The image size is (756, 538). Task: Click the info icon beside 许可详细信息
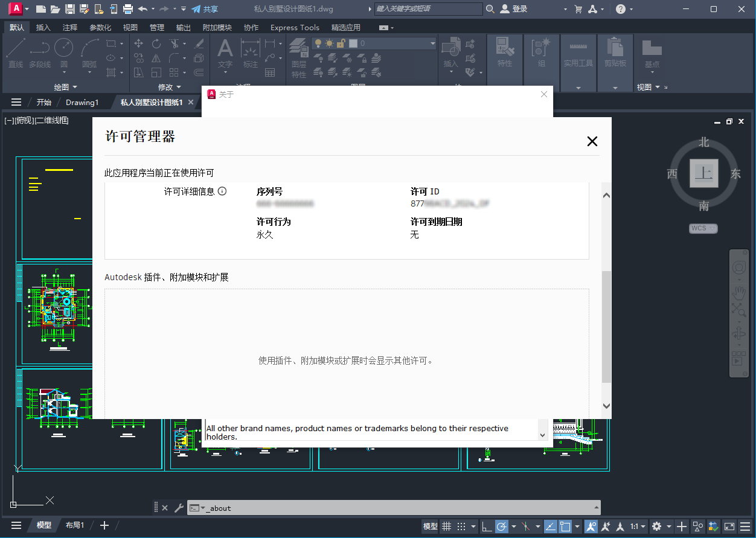coord(222,191)
